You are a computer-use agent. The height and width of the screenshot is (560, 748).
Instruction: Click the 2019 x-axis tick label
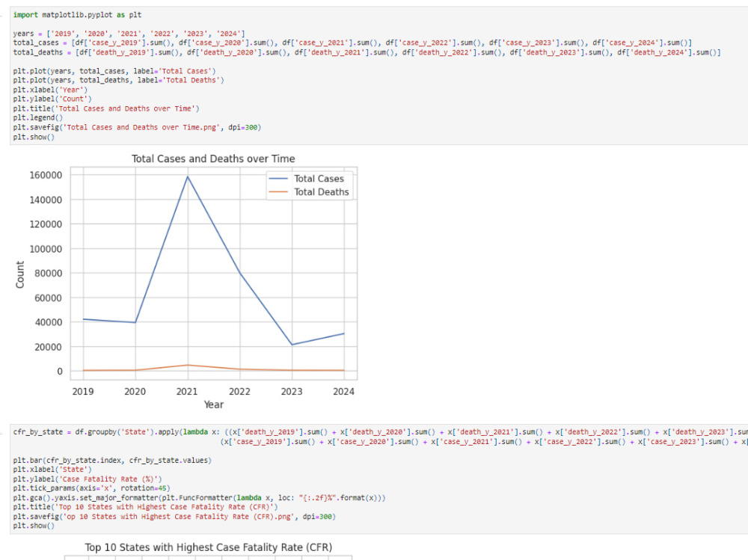pos(83,392)
